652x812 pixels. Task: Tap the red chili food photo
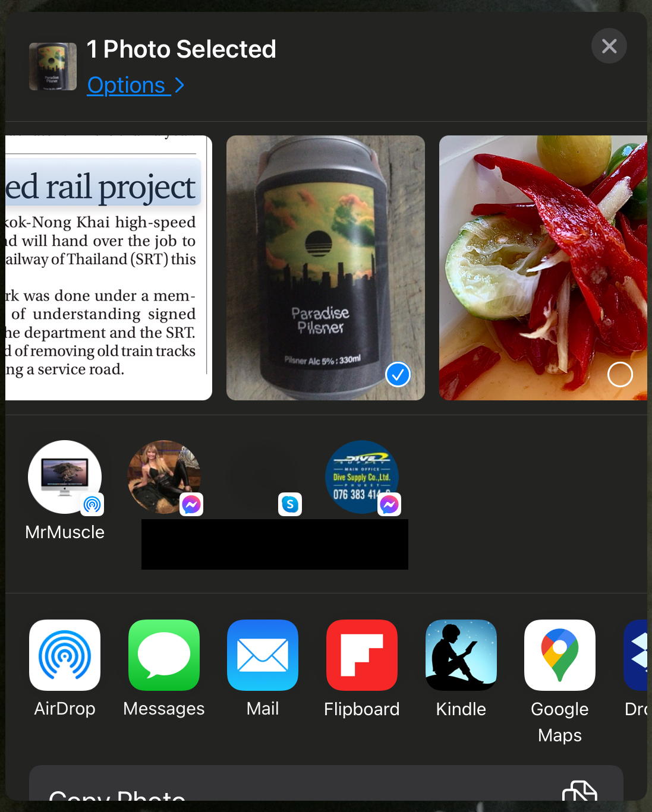543,268
